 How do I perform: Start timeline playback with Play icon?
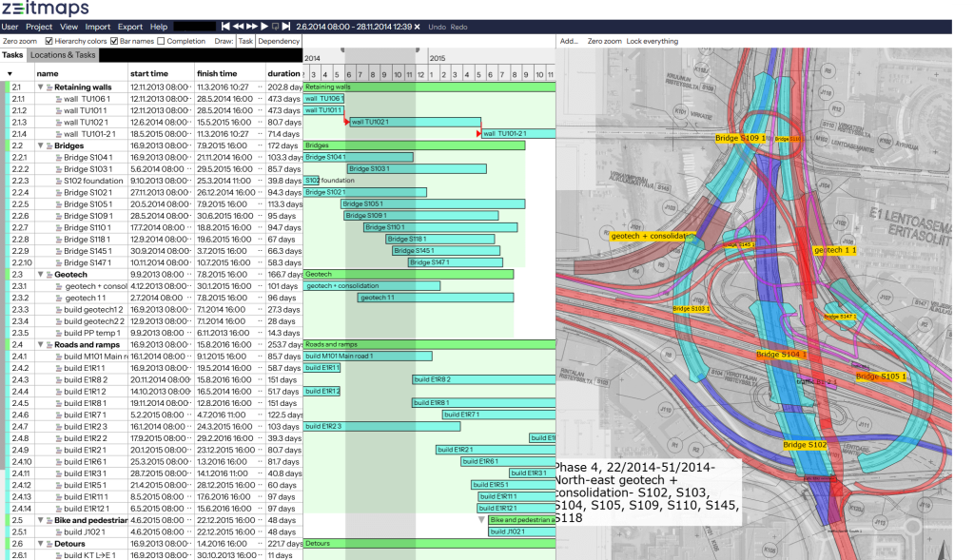click(264, 27)
